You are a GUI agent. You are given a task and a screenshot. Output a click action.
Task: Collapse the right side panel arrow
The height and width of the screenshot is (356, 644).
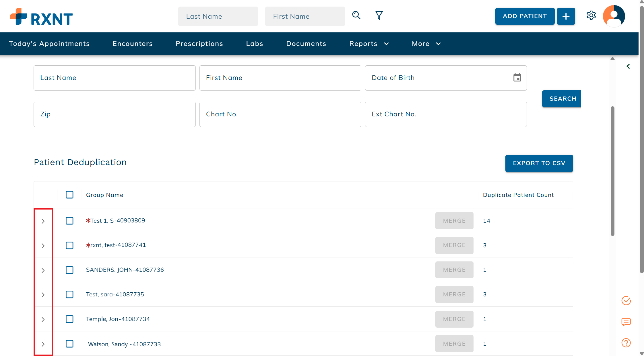pos(628,66)
